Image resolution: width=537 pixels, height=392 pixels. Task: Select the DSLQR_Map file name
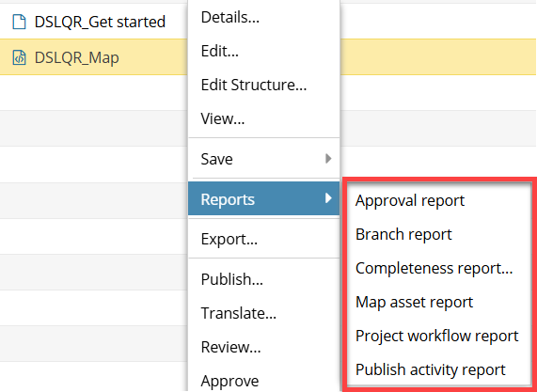pyautogui.click(x=77, y=57)
